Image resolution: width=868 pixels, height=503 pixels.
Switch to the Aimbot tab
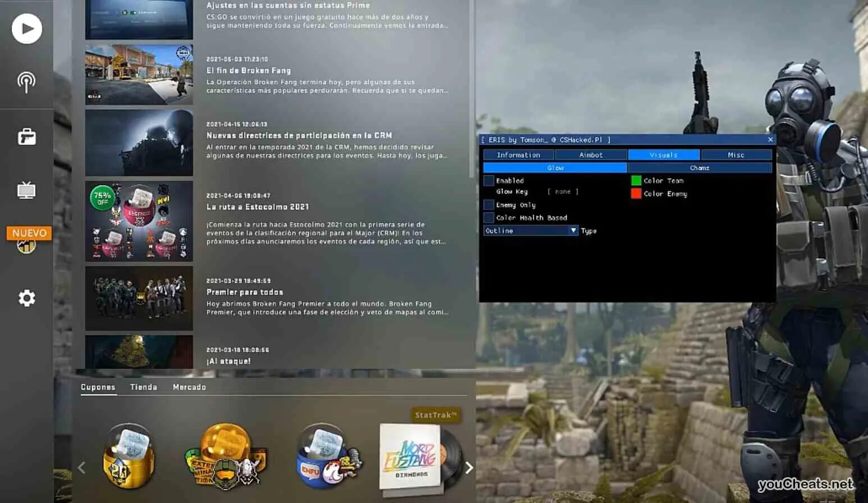(x=591, y=155)
